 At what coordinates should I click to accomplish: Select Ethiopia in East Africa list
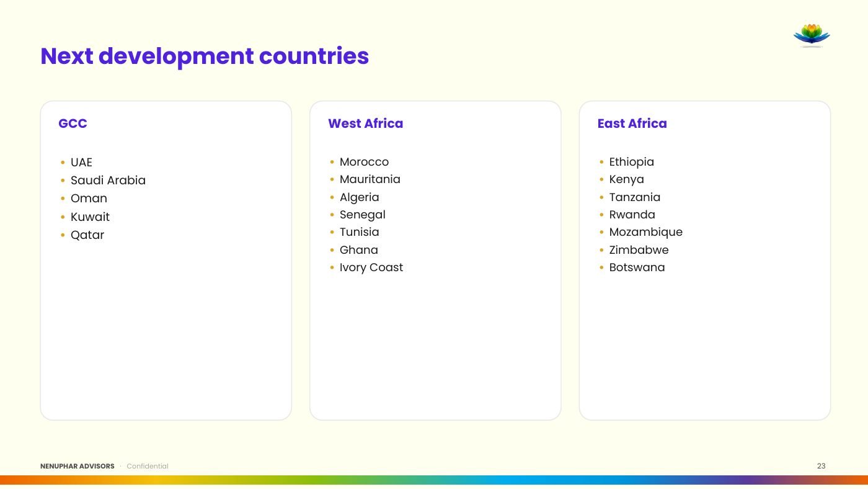(631, 162)
